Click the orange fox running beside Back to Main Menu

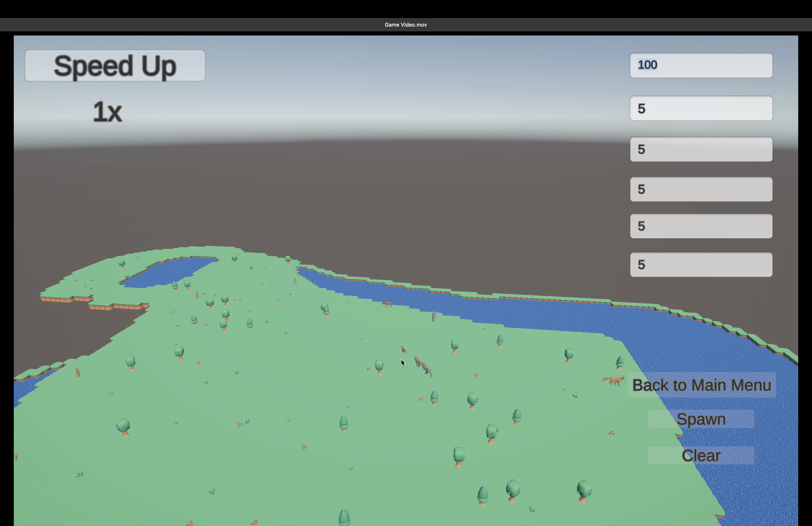pos(614,380)
